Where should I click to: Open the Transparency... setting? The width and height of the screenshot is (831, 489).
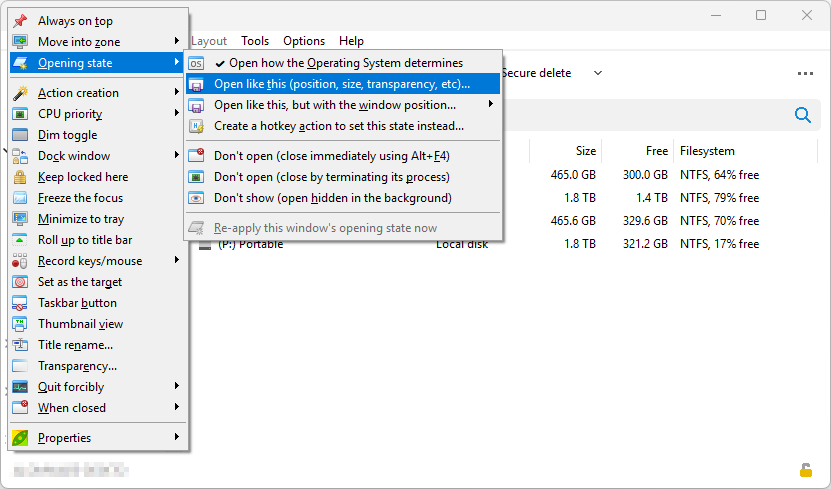[77, 366]
